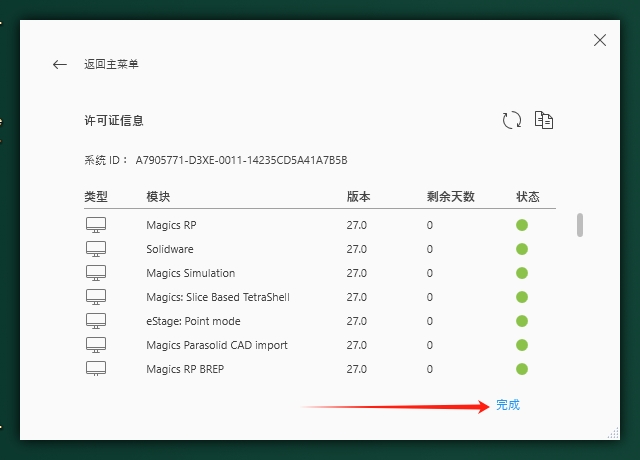Click the 类型 column header
The width and height of the screenshot is (640, 460).
96,197
